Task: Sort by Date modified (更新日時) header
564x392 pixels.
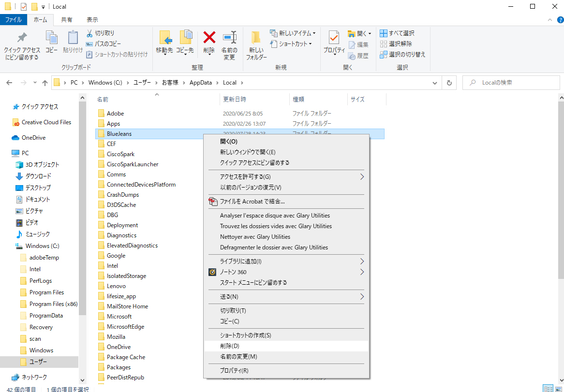Action: (254, 100)
